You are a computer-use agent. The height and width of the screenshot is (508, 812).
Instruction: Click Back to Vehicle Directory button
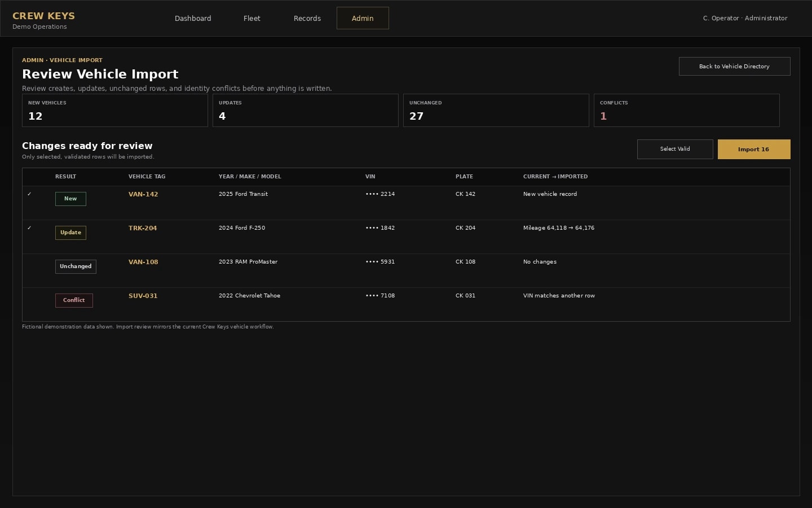click(x=734, y=66)
